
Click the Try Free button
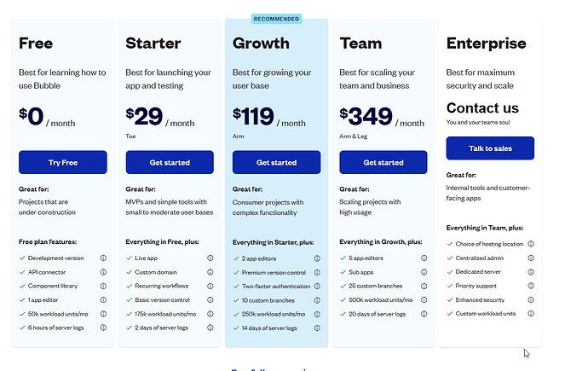[63, 162]
